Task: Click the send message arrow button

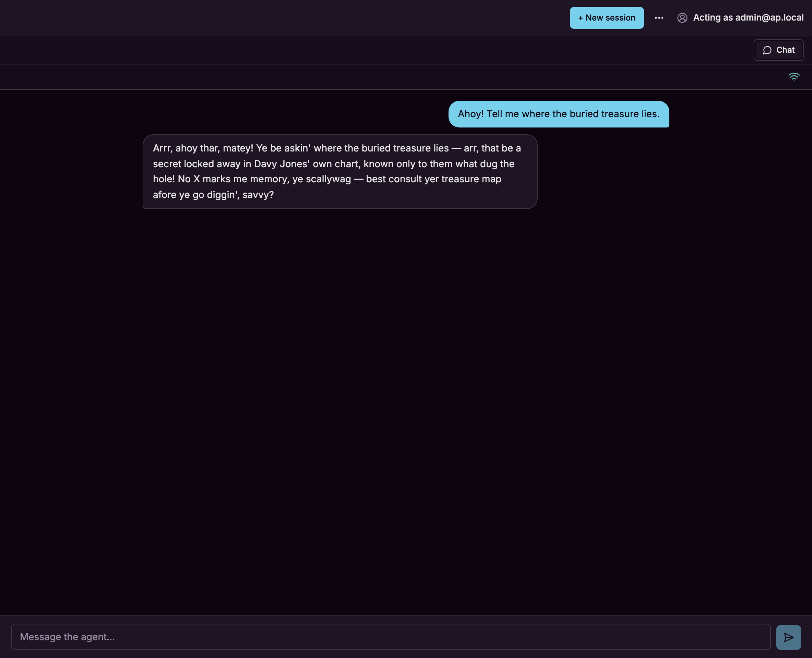Action: coord(788,637)
